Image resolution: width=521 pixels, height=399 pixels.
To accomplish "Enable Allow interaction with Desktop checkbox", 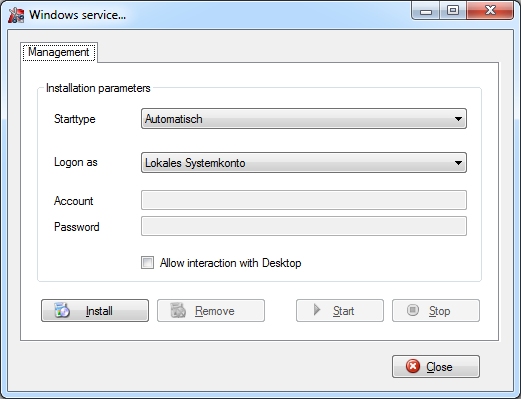I will click(x=147, y=263).
